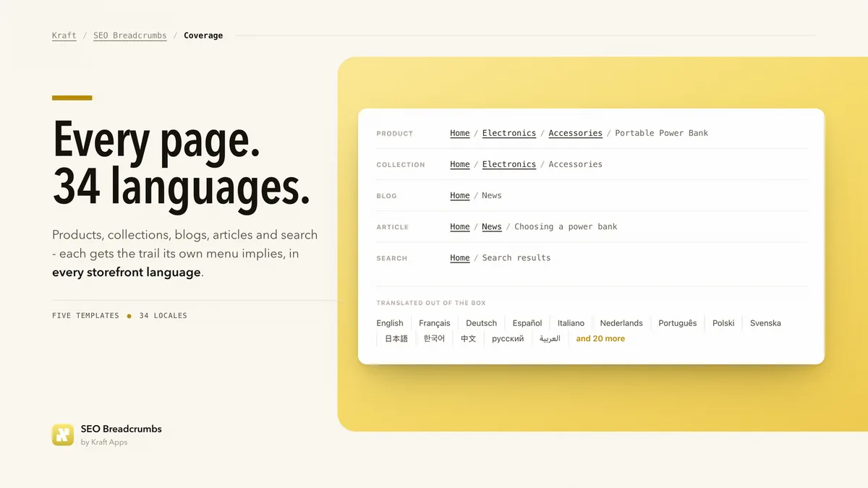Image resolution: width=868 pixels, height=488 pixels.
Task: Click the SEO Breadcrumbs app icon
Action: tap(63, 435)
